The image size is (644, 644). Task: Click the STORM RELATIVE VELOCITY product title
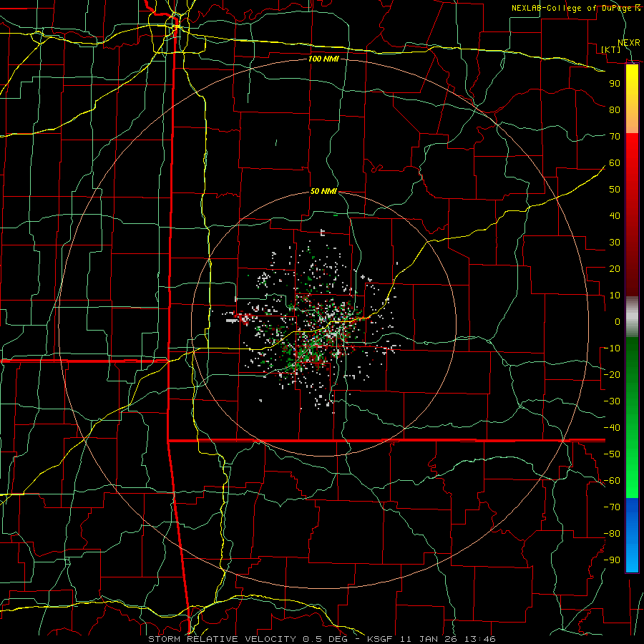click(222, 639)
